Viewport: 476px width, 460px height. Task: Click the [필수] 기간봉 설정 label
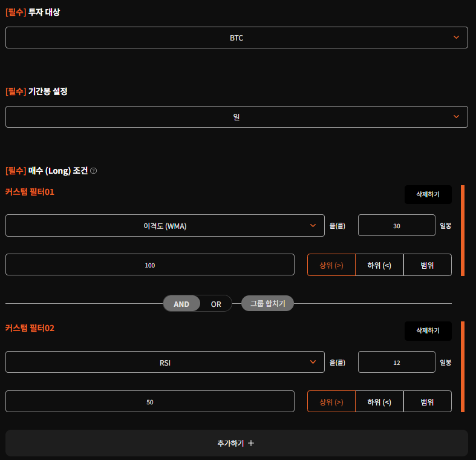36,91
